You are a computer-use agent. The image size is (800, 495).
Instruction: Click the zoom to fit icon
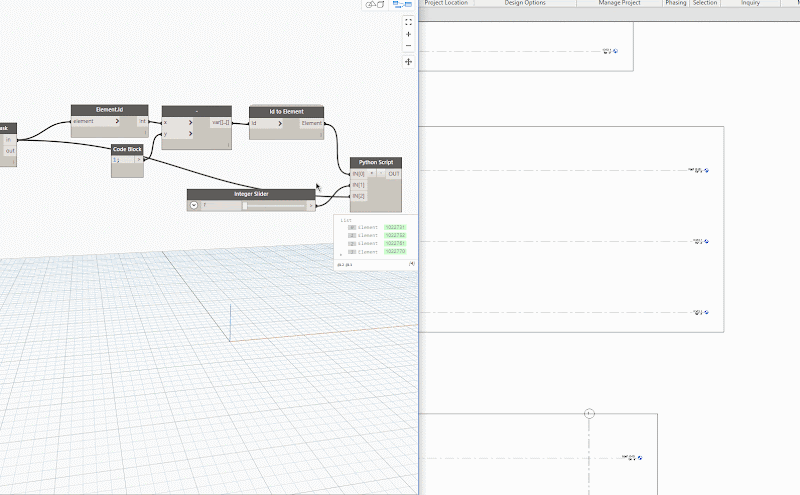(408, 22)
